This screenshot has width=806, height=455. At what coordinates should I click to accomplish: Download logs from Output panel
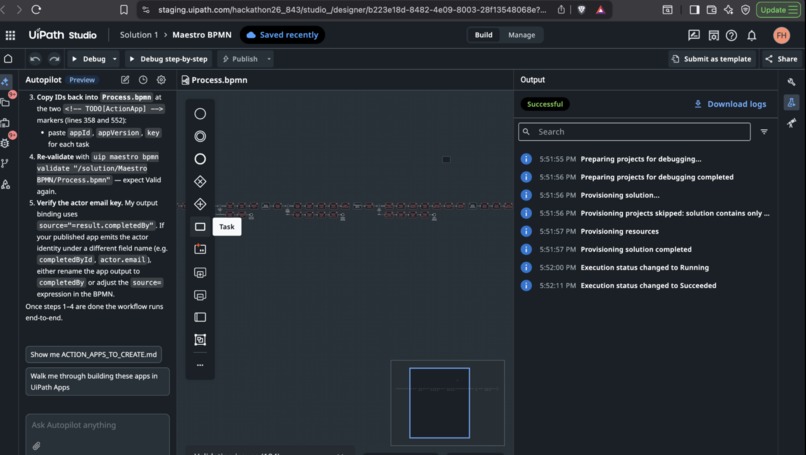730,104
